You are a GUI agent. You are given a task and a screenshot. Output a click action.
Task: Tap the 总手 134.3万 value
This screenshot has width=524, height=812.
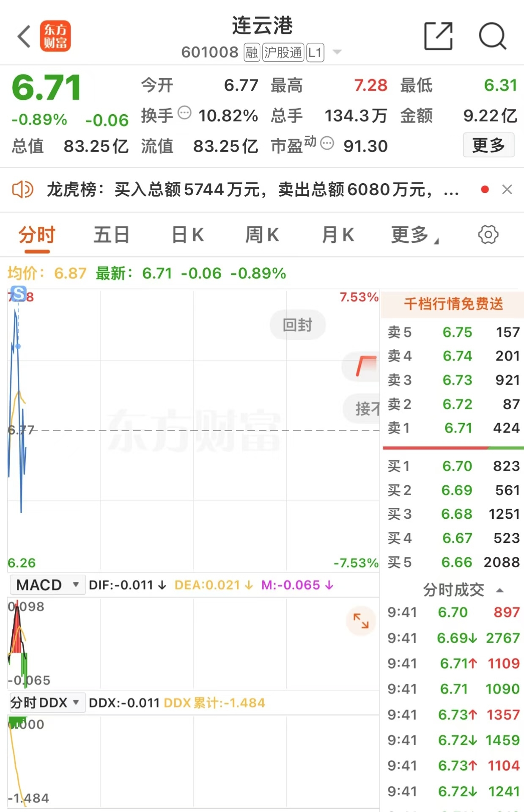pyautogui.click(x=356, y=116)
